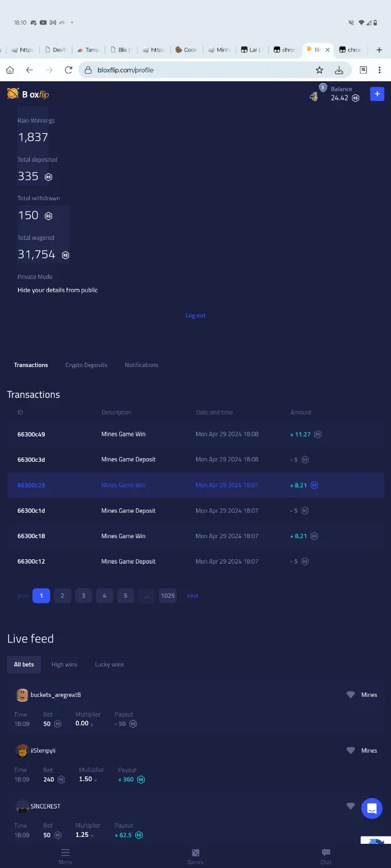391x868 pixels.
Task: Open the Notifications tab
Action: coord(142,365)
